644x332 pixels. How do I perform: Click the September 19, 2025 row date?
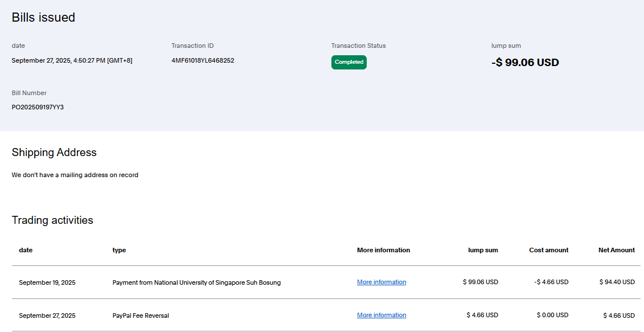[x=47, y=282]
